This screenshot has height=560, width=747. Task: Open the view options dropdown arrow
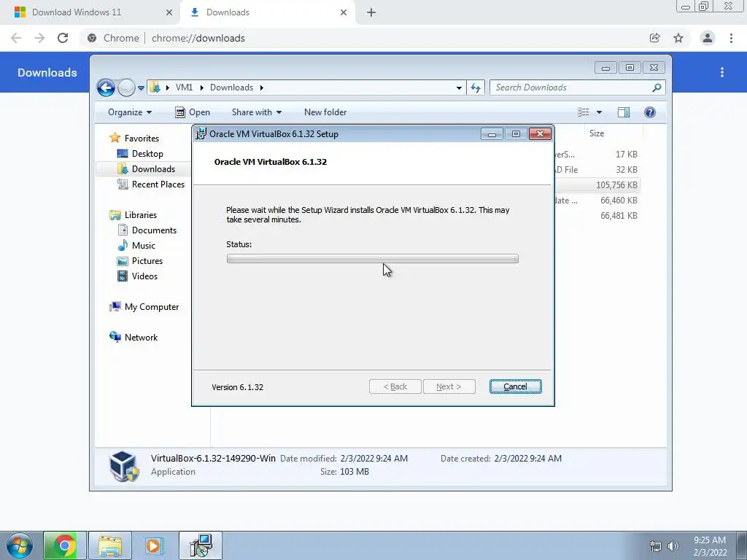pos(600,112)
